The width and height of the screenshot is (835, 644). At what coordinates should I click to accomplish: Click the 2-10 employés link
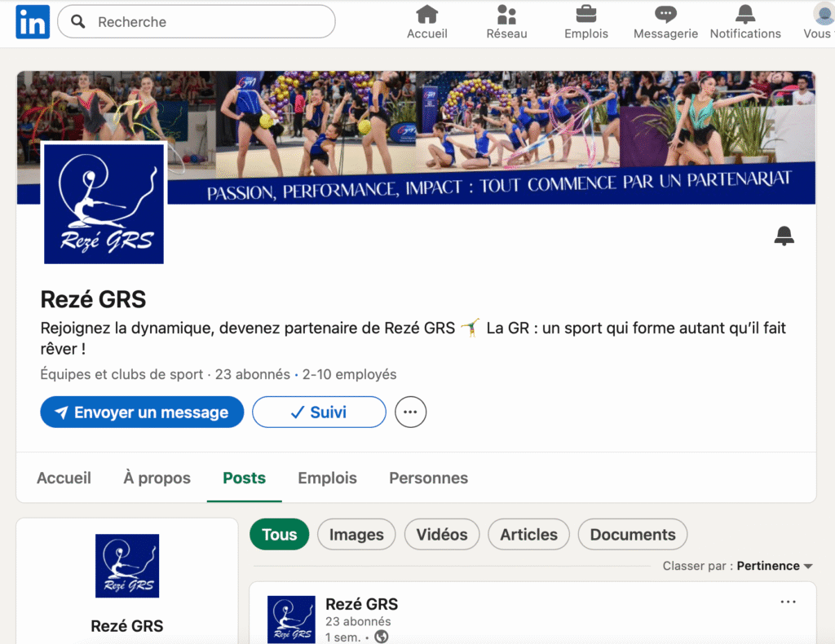coord(349,375)
